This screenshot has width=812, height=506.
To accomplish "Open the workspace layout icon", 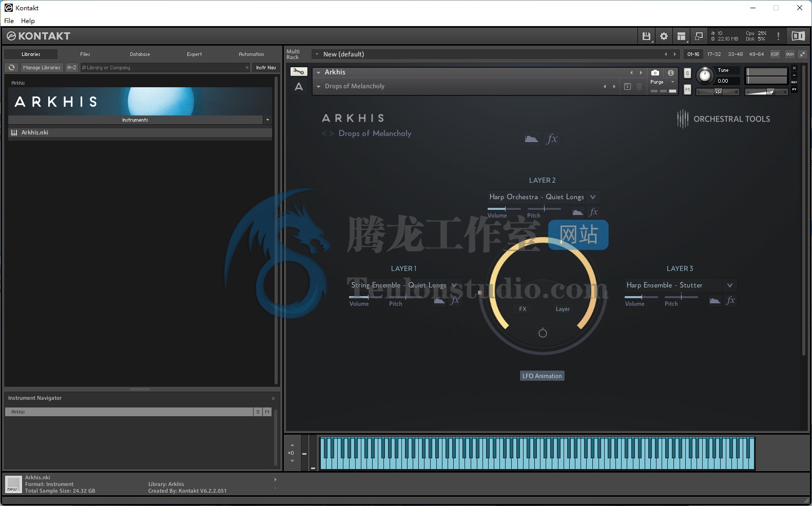I will coord(681,36).
